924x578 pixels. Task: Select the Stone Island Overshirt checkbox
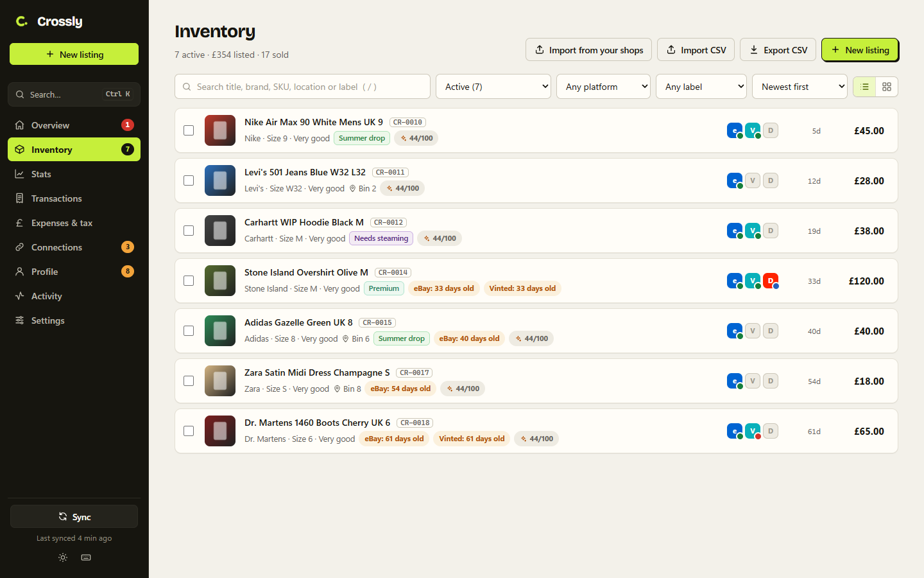189,281
